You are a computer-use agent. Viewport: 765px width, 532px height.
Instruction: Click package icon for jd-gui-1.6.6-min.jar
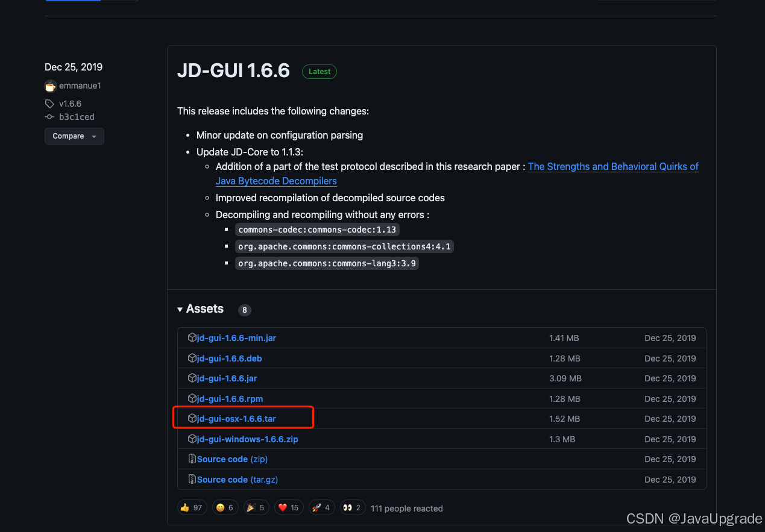[x=192, y=337]
